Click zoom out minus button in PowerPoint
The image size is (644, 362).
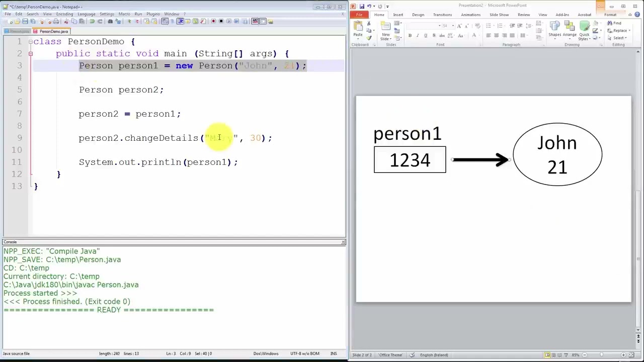pos(585,355)
